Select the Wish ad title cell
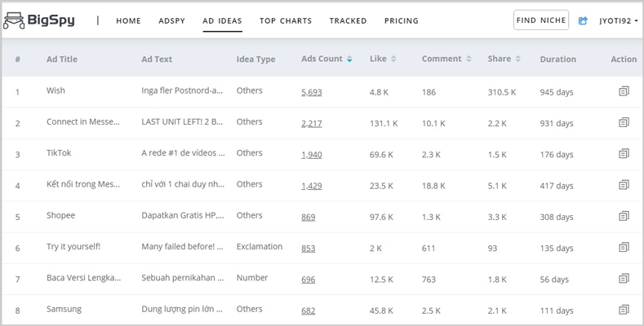The height and width of the screenshot is (326, 644). pos(56,90)
